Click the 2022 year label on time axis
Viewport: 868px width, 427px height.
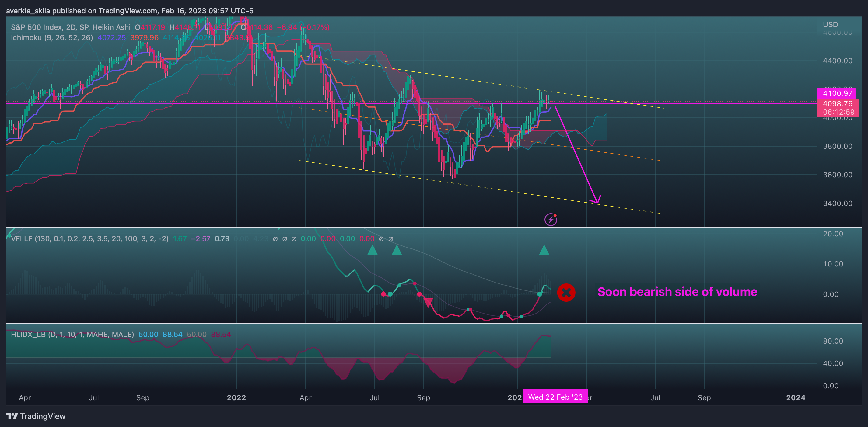coord(236,398)
